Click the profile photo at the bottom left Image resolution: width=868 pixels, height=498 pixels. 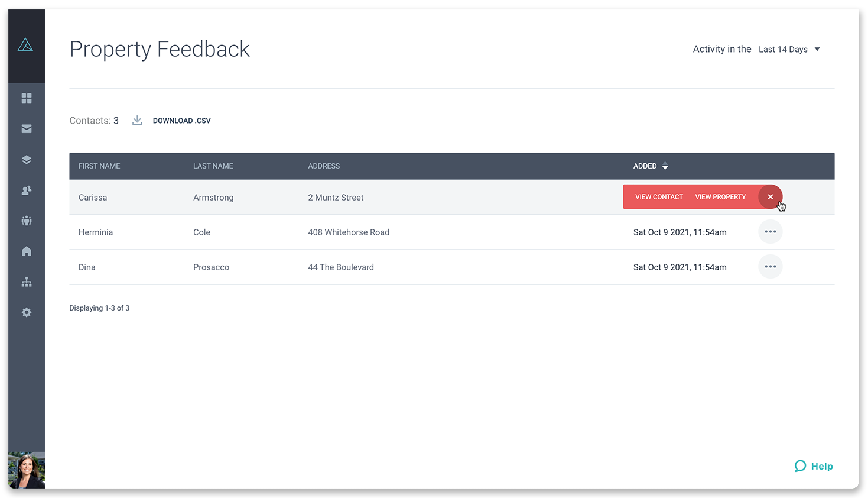click(x=27, y=470)
